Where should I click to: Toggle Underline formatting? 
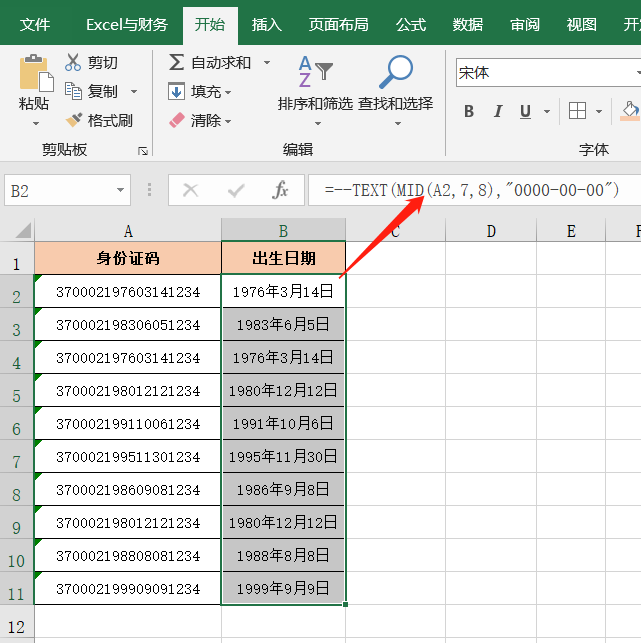(x=525, y=111)
